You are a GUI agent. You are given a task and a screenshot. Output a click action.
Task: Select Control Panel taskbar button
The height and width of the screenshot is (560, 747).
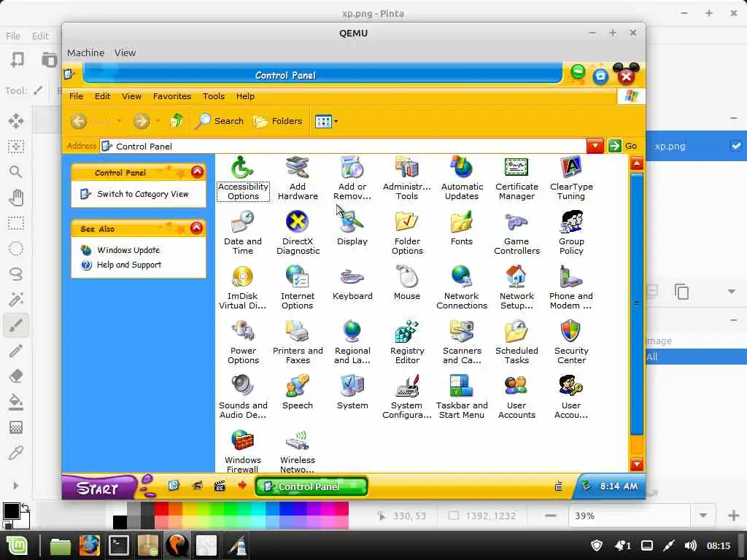[311, 486]
